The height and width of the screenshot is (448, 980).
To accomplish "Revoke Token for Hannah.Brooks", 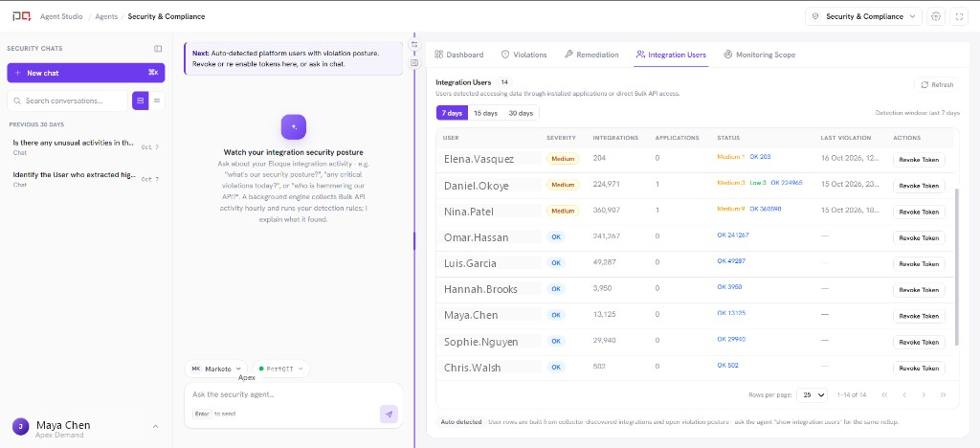I will click(x=919, y=290).
